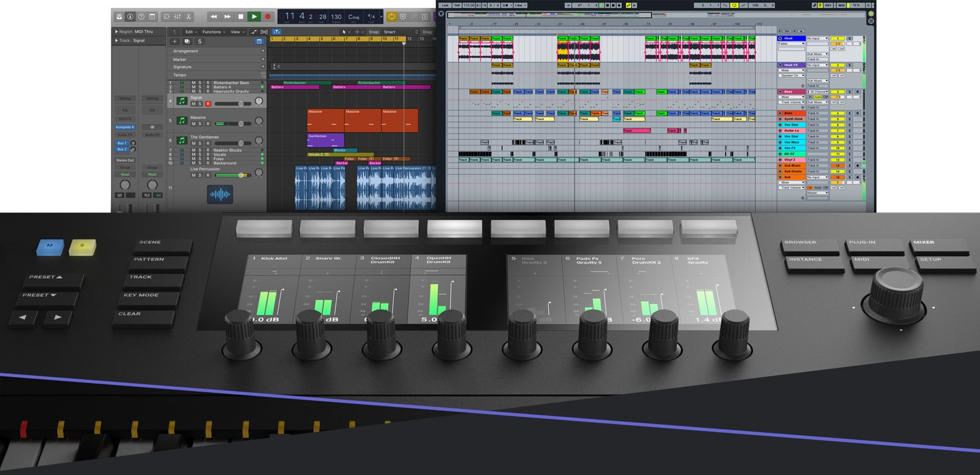Click the Stereo Out output button

tap(125, 160)
